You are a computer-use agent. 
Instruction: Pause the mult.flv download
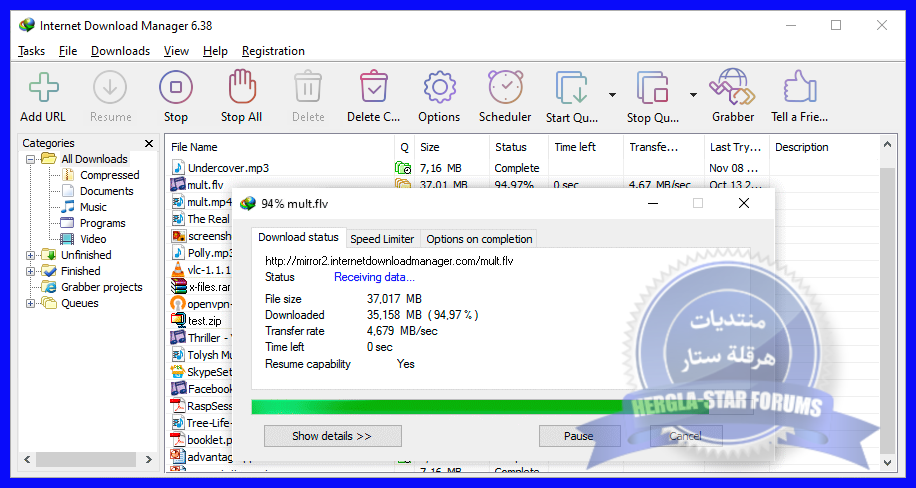(x=579, y=436)
